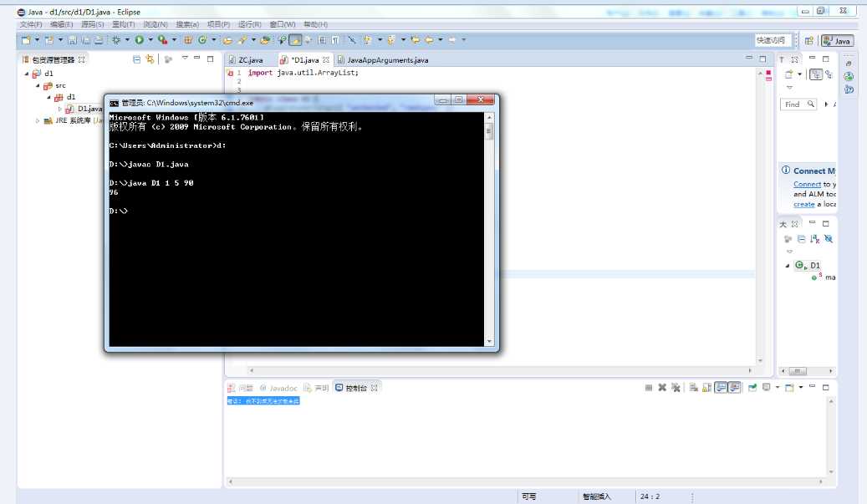The width and height of the screenshot is (867, 504).
Task: Click the Quick Access input field
Action: pos(772,40)
